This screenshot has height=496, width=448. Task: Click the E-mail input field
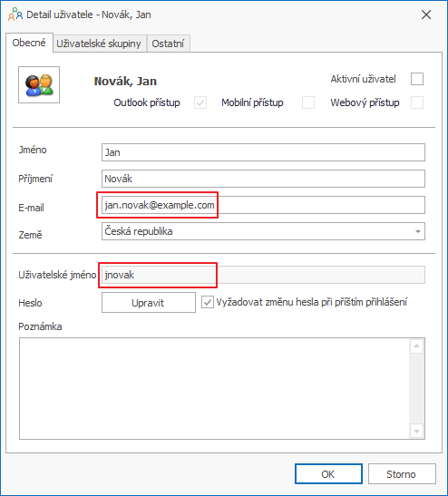(x=263, y=205)
